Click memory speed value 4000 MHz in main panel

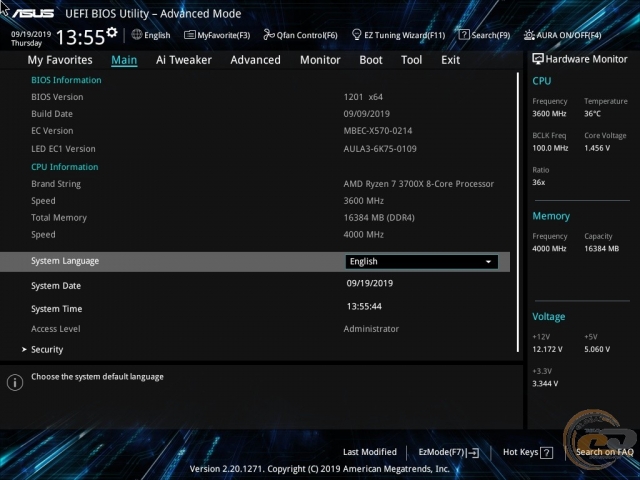coord(363,235)
